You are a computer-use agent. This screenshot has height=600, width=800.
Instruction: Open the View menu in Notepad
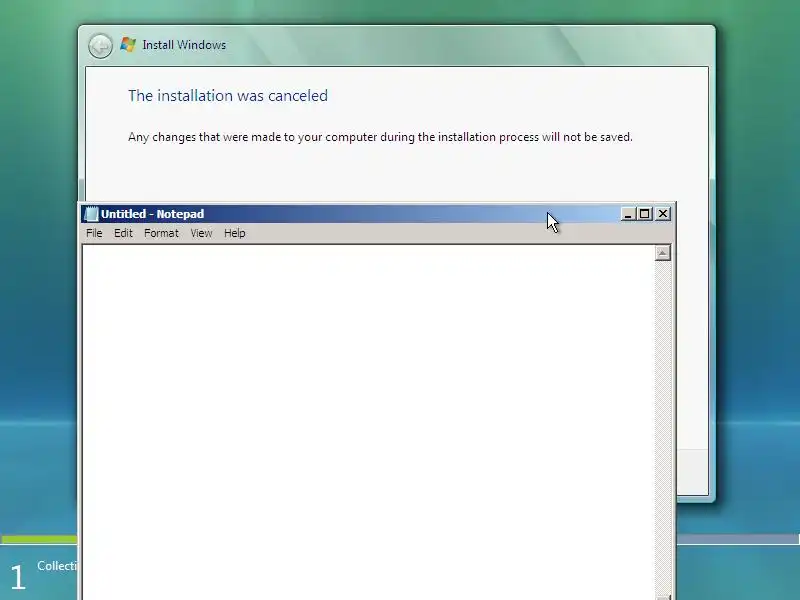(201, 233)
